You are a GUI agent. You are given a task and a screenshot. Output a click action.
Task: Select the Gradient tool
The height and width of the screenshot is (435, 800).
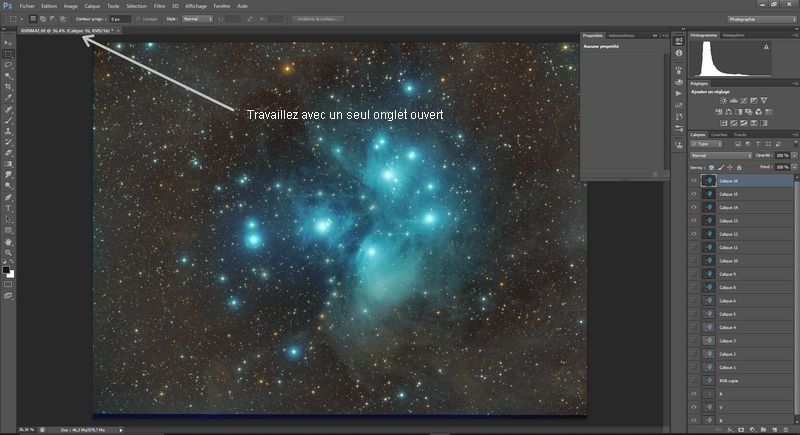(x=8, y=164)
